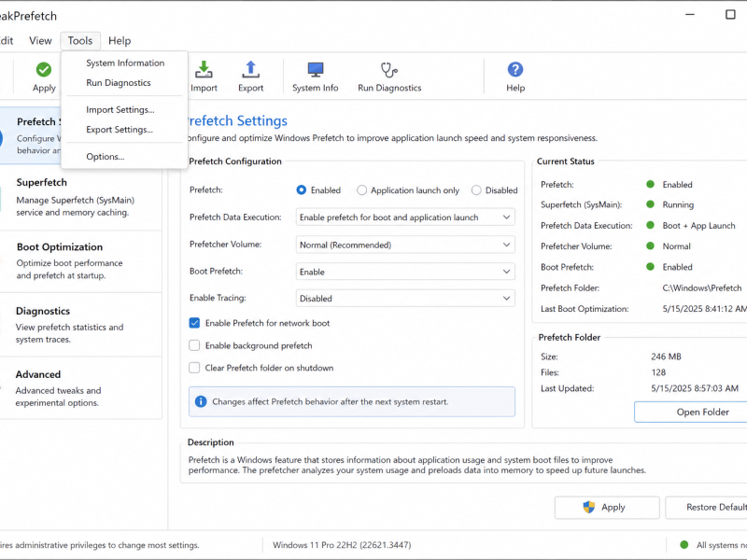The width and height of the screenshot is (747, 560).
Task: Open System Info monitor icon in toolbar
Action: (316, 69)
